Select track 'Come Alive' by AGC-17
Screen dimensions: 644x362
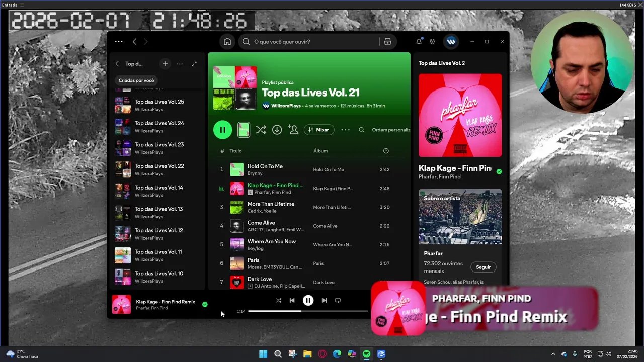click(x=309, y=226)
